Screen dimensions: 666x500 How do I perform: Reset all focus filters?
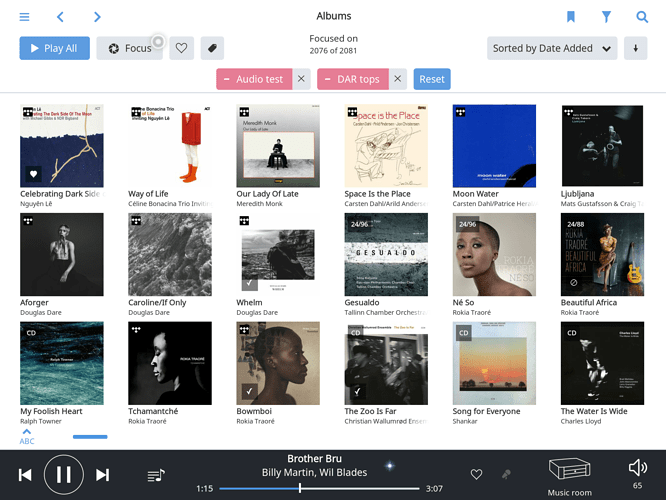(432, 79)
